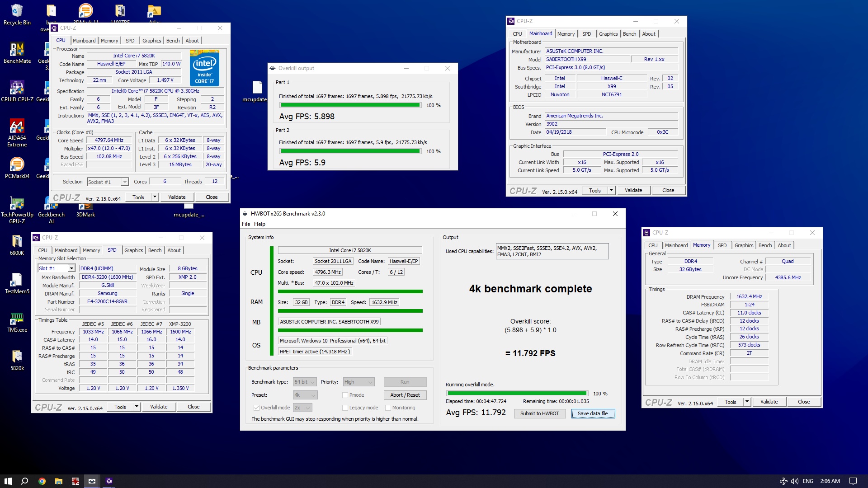The width and height of the screenshot is (868, 488).
Task: Launch the AIDA64 Extreme desktop icon
Action: [17, 133]
